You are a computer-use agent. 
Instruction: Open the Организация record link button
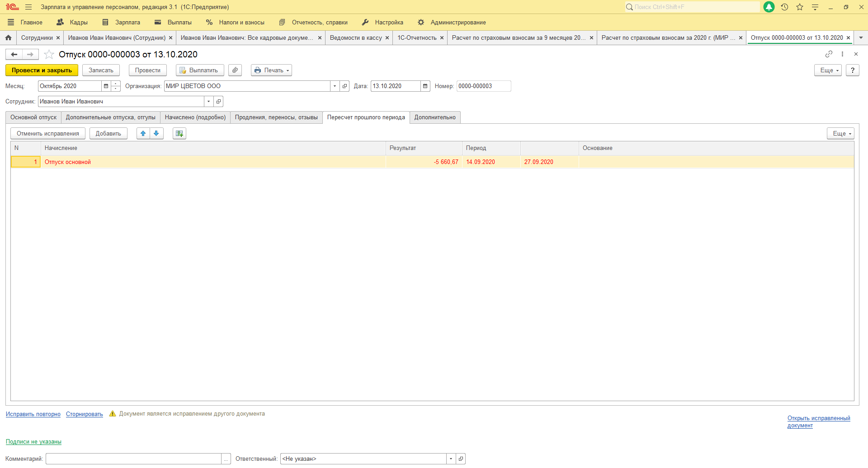(344, 86)
